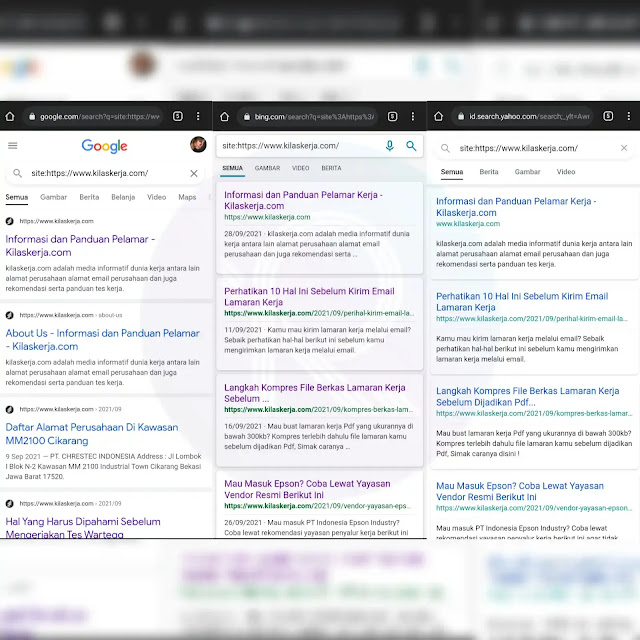Select Google Maps tab

(187, 197)
